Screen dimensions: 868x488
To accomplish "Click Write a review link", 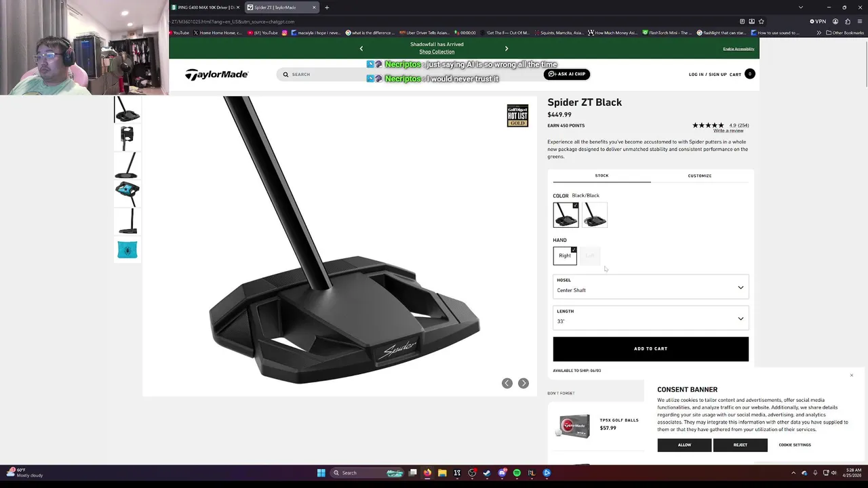I will [x=728, y=131].
